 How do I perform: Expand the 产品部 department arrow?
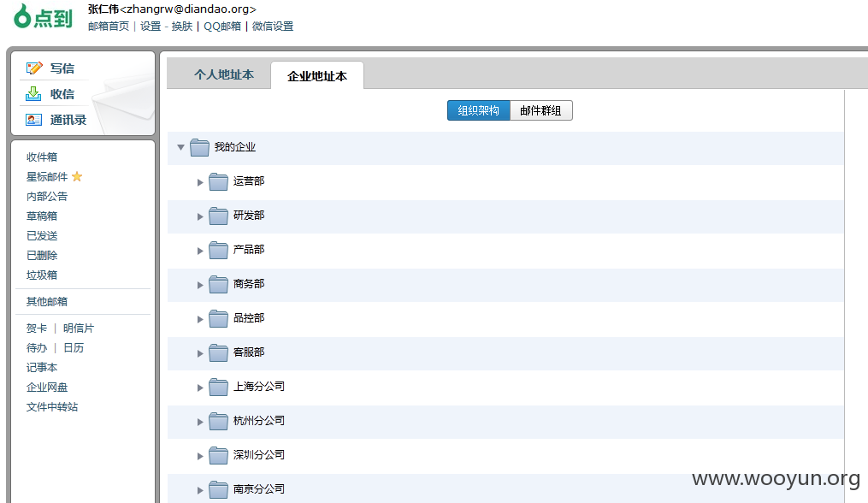[200, 251]
